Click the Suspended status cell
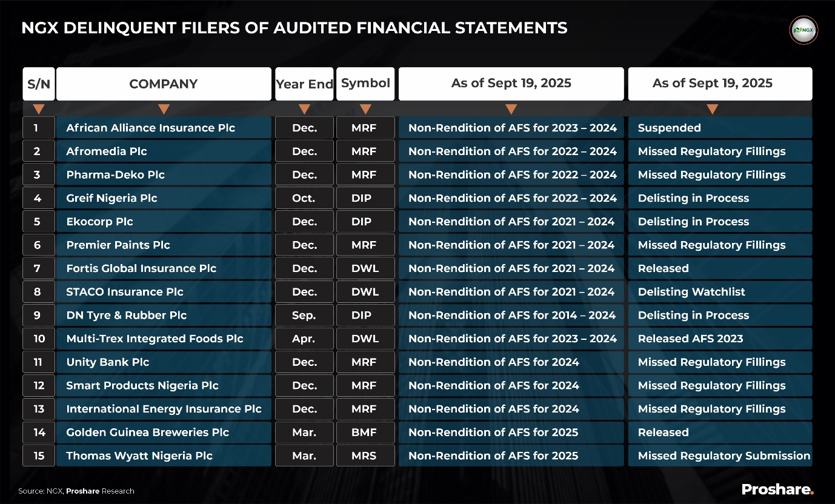 point(669,128)
